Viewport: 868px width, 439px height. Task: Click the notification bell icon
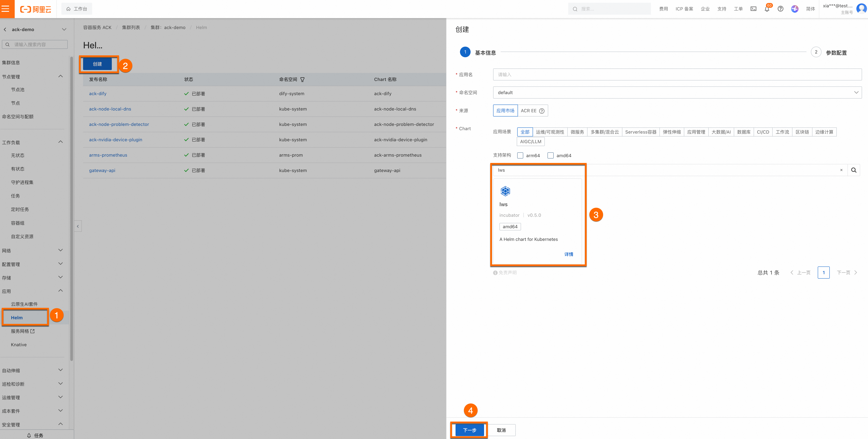[x=767, y=9]
